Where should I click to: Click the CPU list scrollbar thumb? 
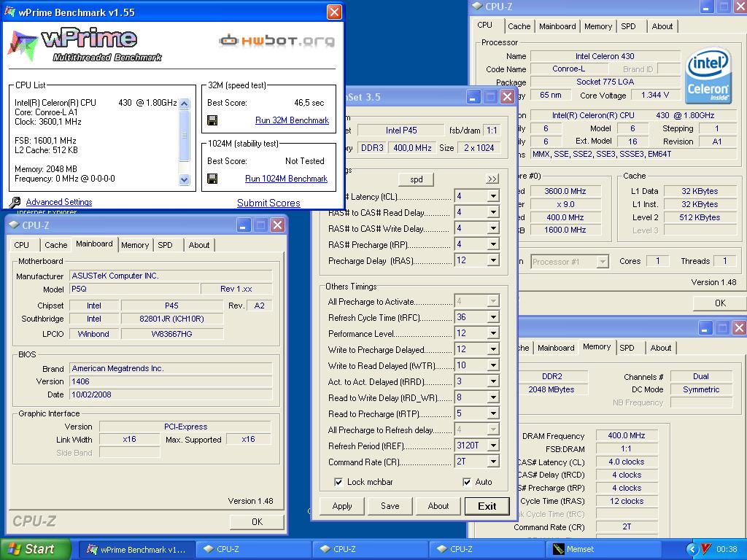coord(185,136)
